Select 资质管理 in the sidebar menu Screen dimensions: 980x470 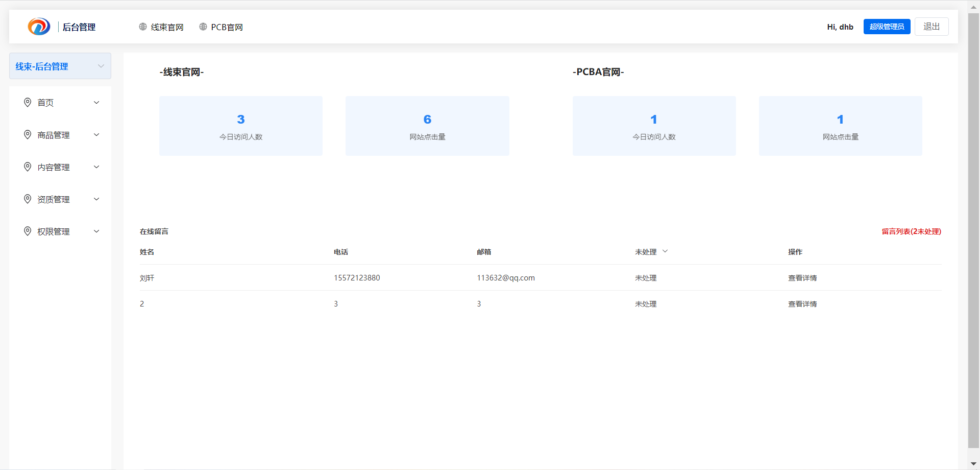60,199
